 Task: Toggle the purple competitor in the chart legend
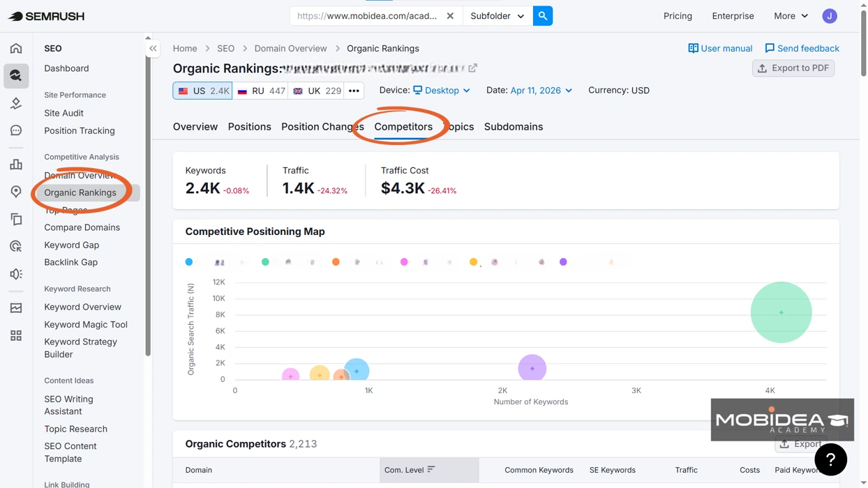click(x=563, y=261)
